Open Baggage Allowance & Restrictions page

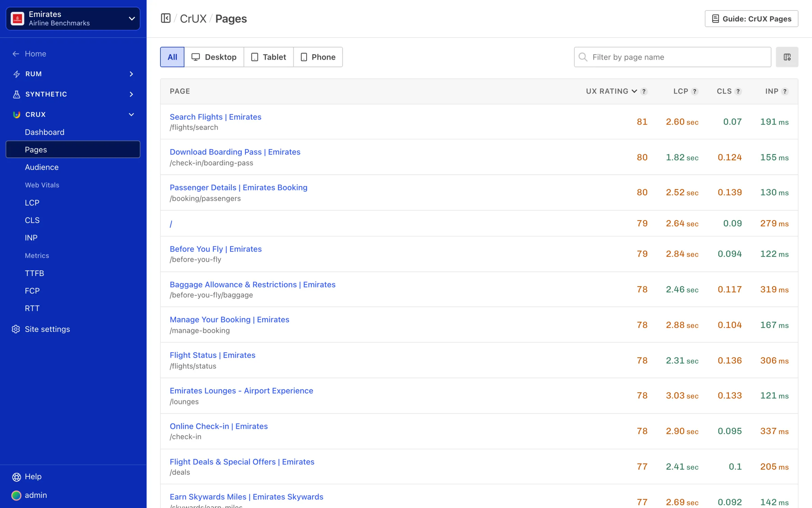pyautogui.click(x=253, y=284)
